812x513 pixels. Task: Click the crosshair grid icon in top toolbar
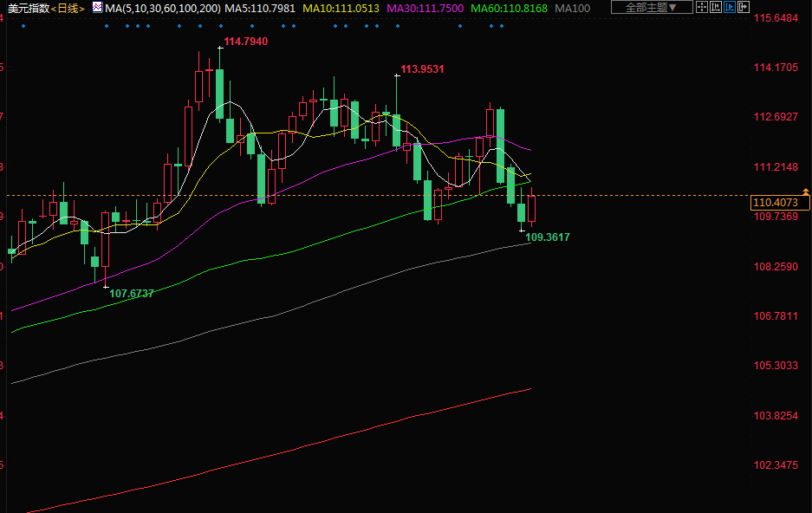(702, 8)
